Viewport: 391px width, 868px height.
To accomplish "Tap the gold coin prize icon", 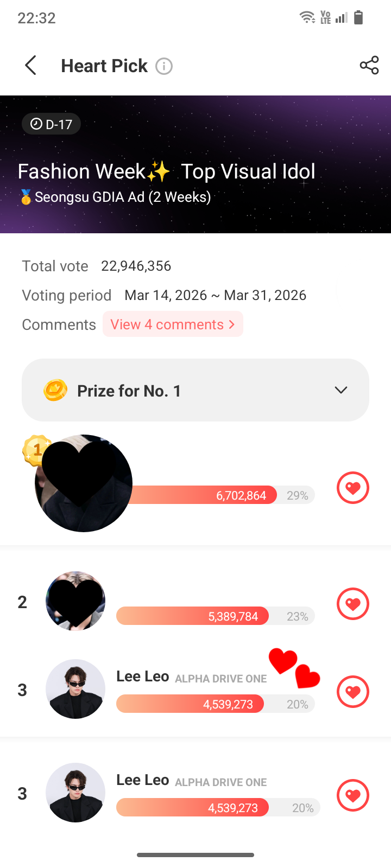I will [55, 391].
